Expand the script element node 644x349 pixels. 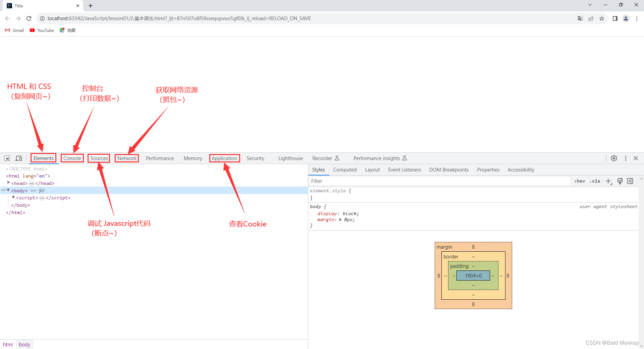coord(14,197)
